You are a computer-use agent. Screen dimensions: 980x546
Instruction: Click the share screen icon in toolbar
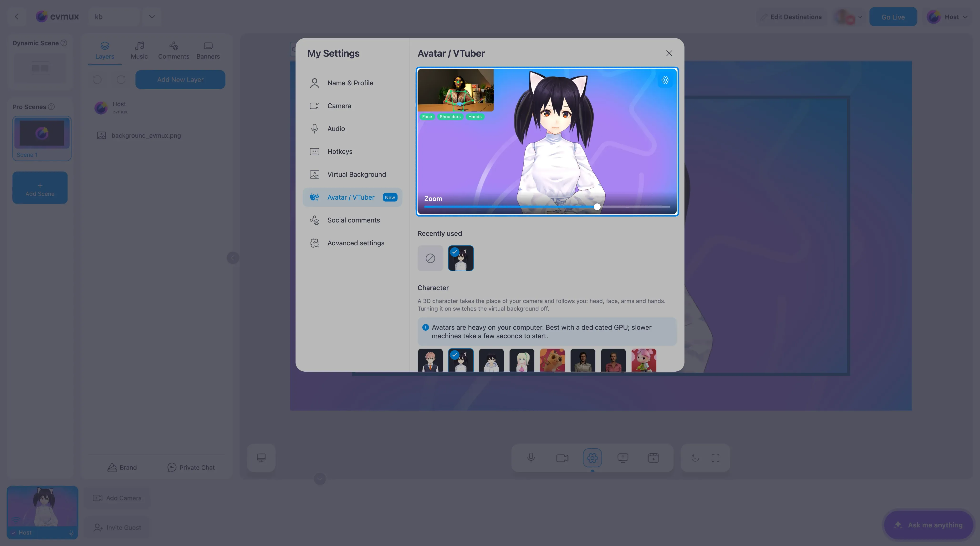623,458
